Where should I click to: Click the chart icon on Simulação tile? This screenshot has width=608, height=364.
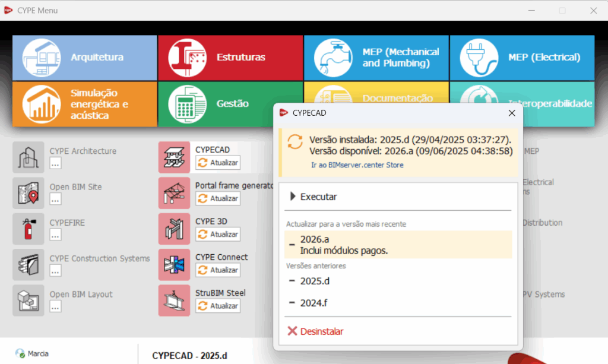pos(42,104)
